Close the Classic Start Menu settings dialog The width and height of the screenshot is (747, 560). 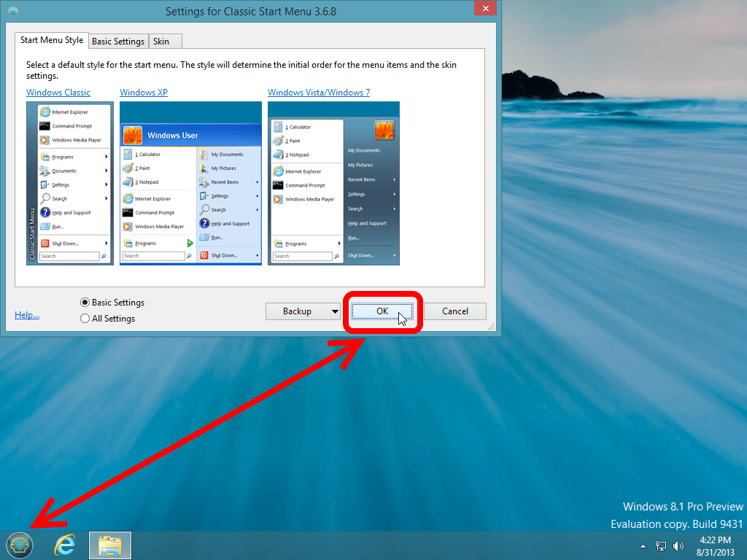tap(485, 8)
